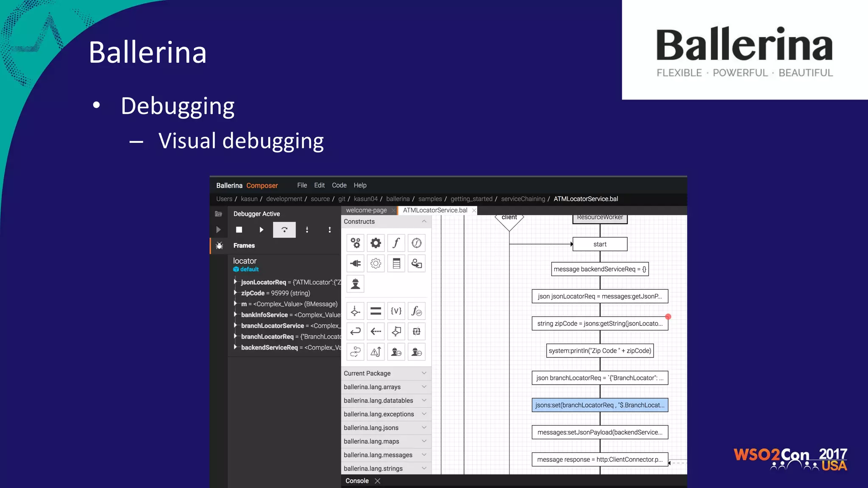Select the system:println Zip Code statement
The image size is (868, 488).
[600, 351]
